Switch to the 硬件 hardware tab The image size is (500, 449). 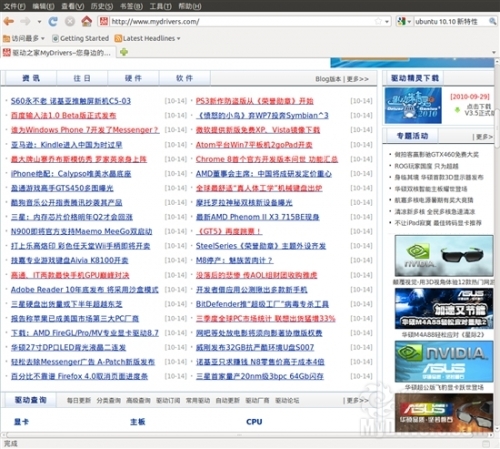click(x=133, y=78)
